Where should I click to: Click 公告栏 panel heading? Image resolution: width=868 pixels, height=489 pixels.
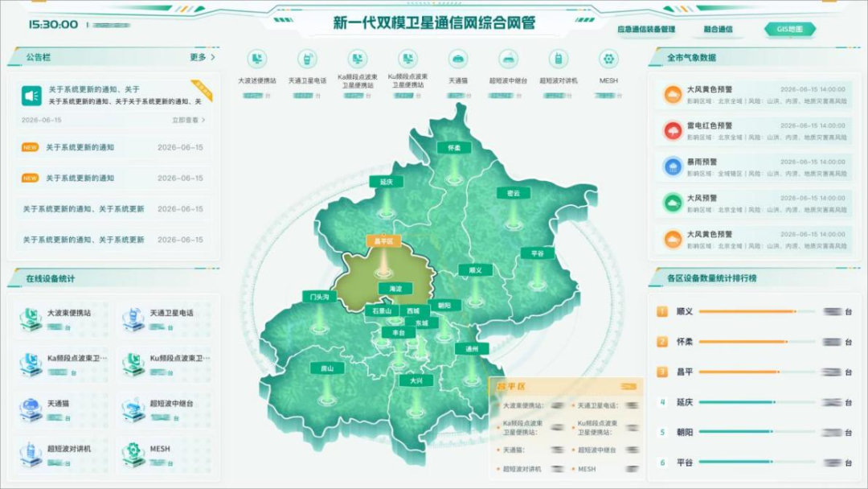pyautogui.click(x=39, y=57)
